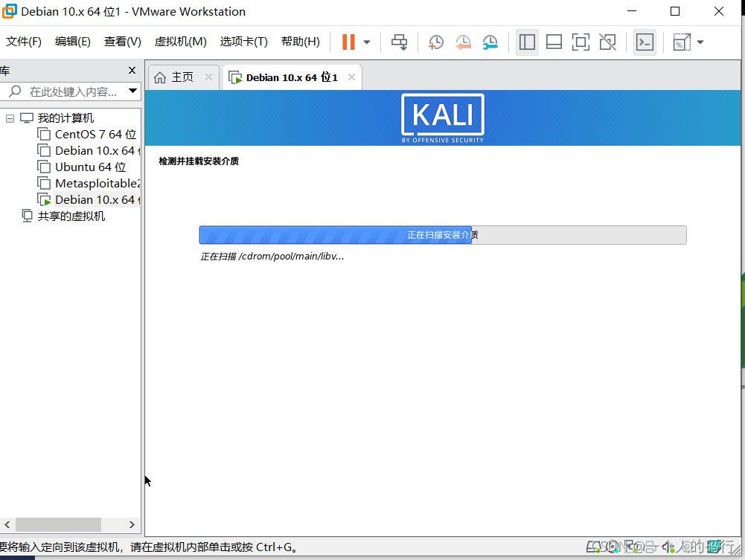Toggle Unity mode icon in the toolbar
This screenshot has width=745, height=560.
pos(608,42)
